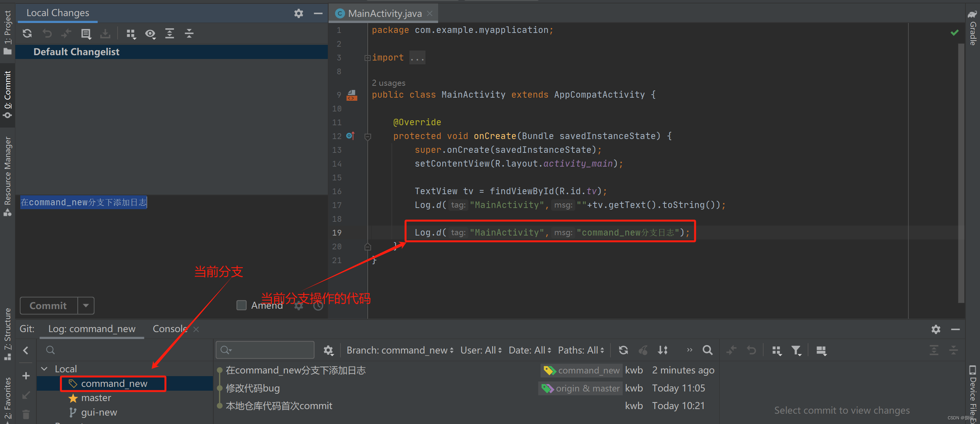Viewport: 980px width, 424px height.
Task: Expand the folded import block
Action: coord(367,58)
